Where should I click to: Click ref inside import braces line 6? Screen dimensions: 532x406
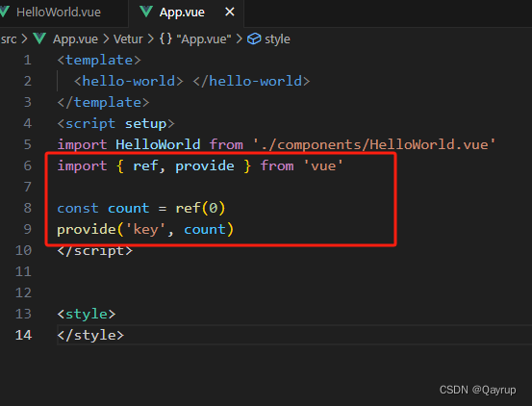[x=145, y=166]
